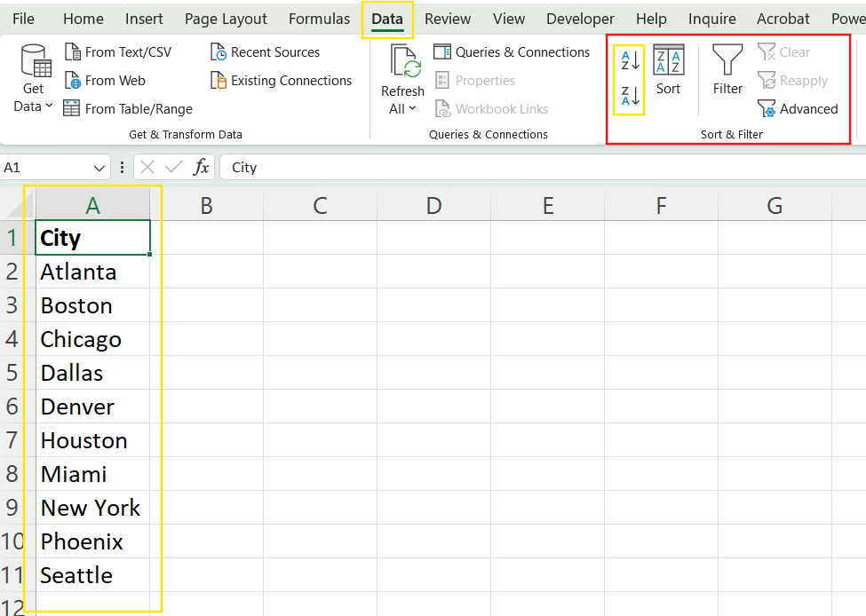Switch to the Formulas tab
Screen dimensions: 866x616
tap(319, 19)
